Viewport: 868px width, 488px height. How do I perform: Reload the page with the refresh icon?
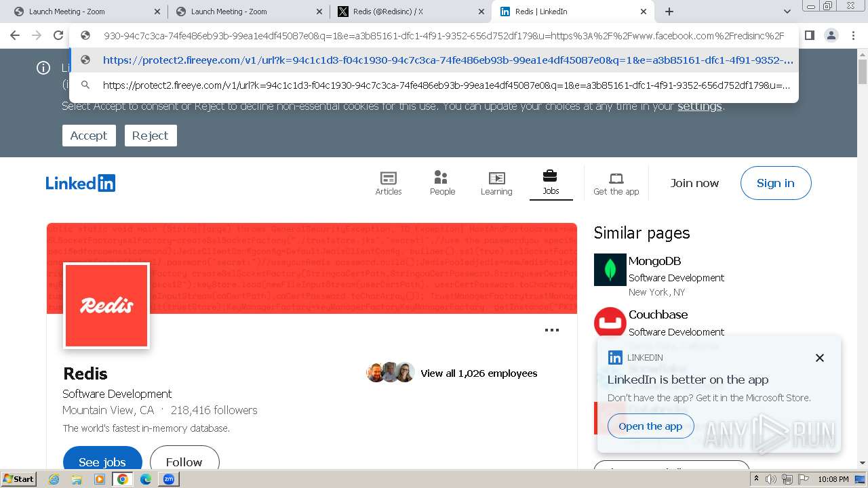[x=58, y=35]
